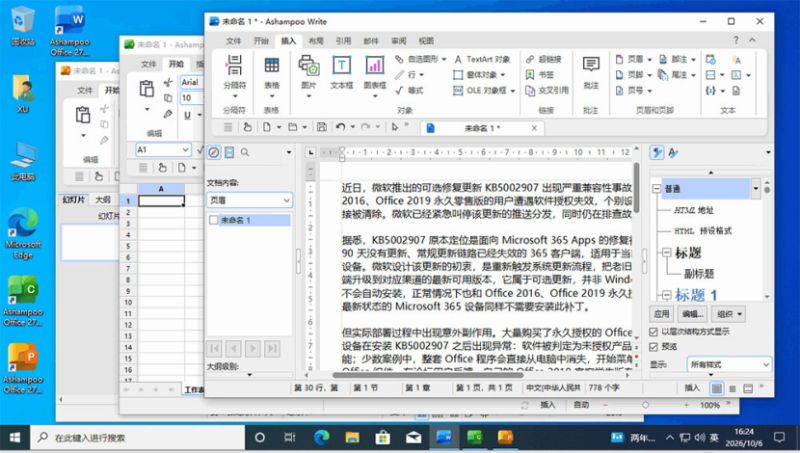Insert a bookmark (书签)
This screenshot has height=453, width=800.
coord(540,75)
